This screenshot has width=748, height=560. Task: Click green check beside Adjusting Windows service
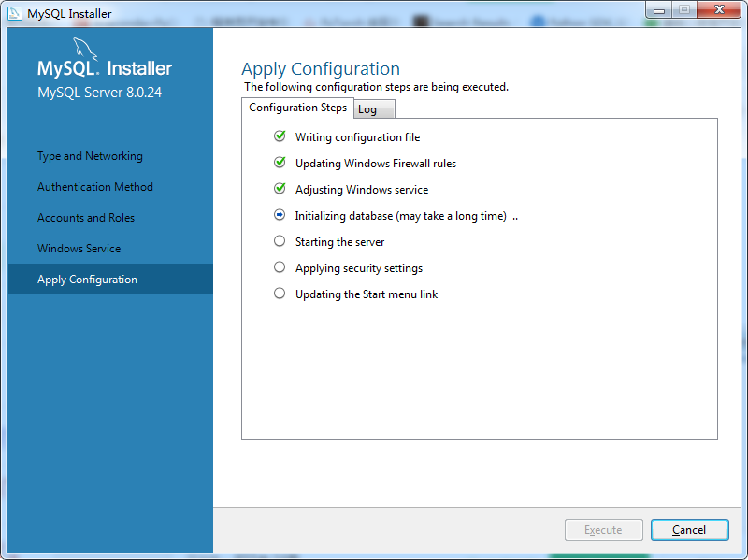point(280,189)
